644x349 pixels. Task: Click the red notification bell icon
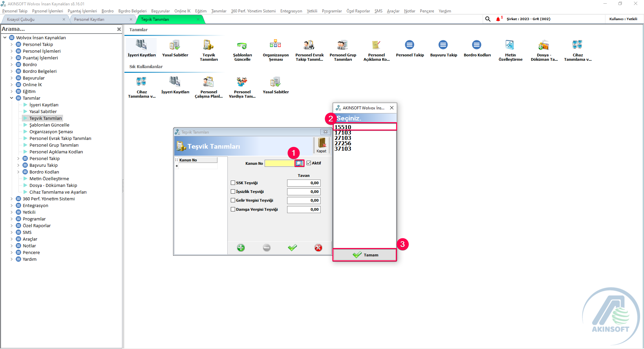point(498,19)
